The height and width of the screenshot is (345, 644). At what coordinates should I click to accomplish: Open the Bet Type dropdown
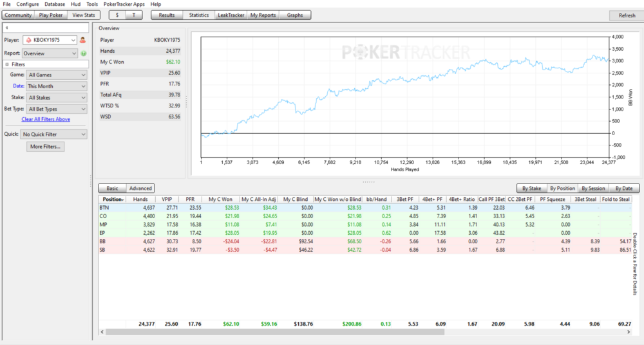click(x=54, y=109)
